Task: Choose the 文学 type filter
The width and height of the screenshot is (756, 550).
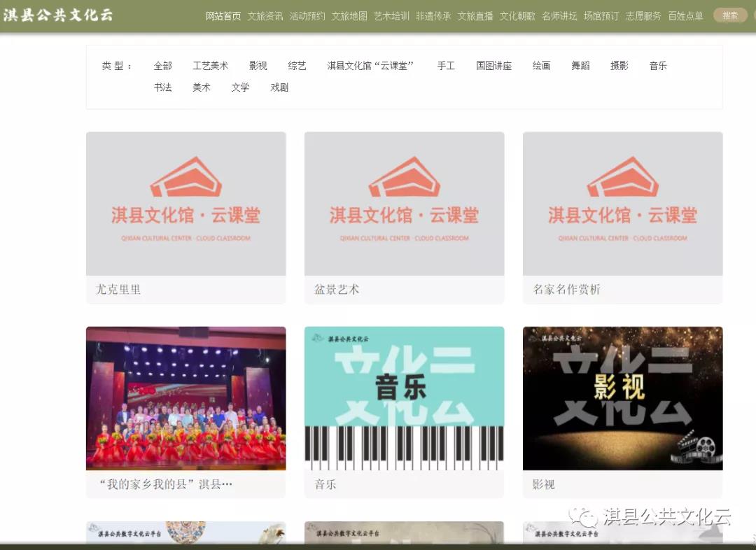Action: pyautogui.click(x=240, y=87)
